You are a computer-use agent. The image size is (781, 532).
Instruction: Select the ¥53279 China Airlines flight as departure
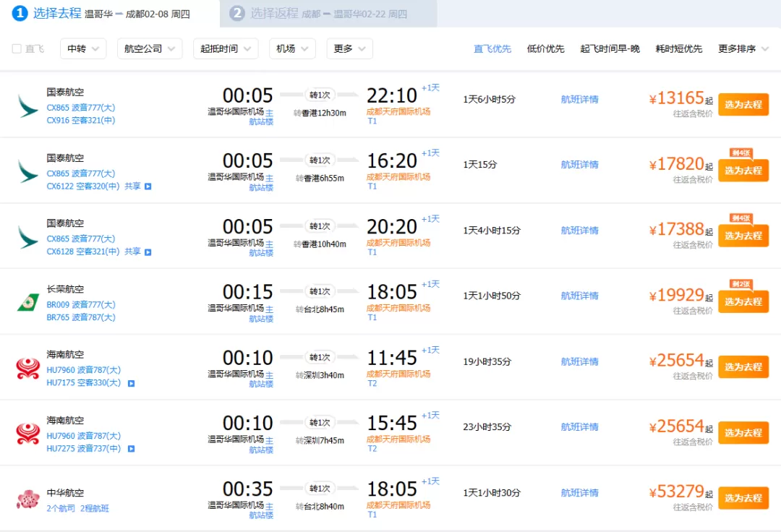743,497
